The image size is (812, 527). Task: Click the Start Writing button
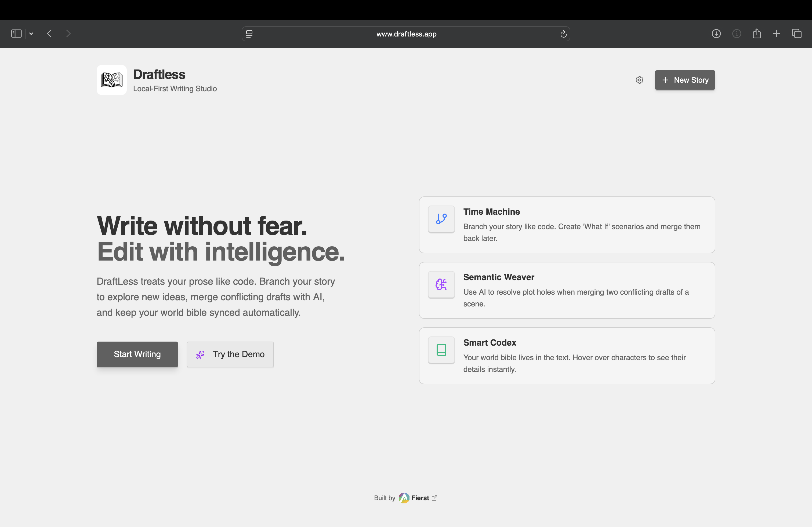point(137,354)
